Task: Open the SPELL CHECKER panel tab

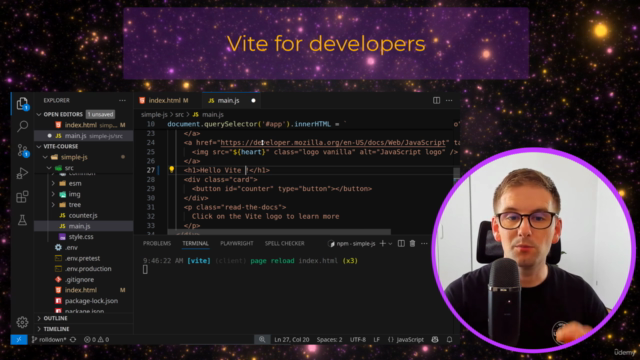Action: click(x=284, y=244)
